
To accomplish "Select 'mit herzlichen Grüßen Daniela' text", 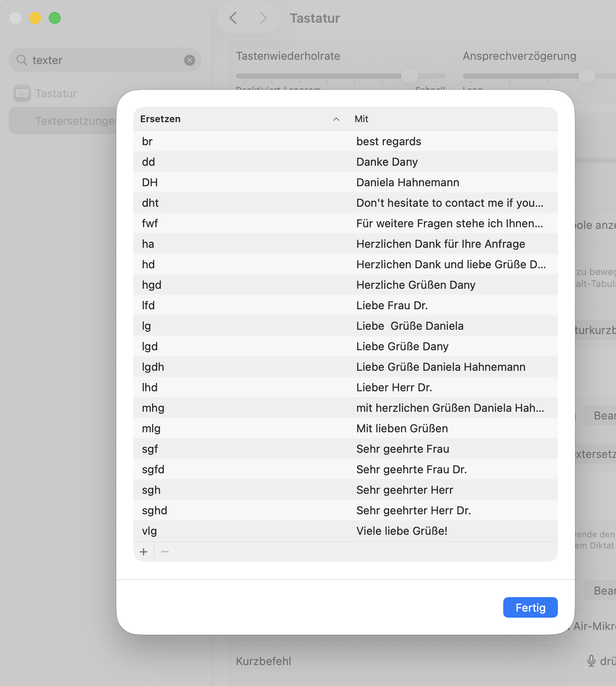I will (x=450, y=408).
